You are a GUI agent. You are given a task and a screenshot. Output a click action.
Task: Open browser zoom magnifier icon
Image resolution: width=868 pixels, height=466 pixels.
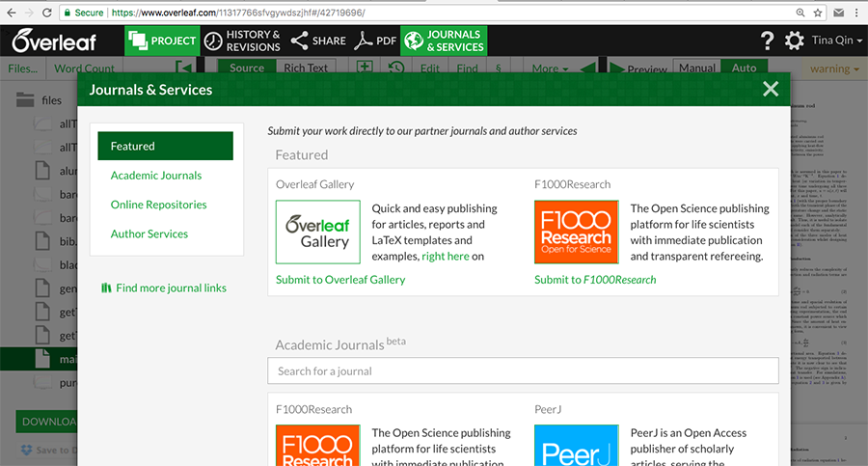(x=800, y=13)
